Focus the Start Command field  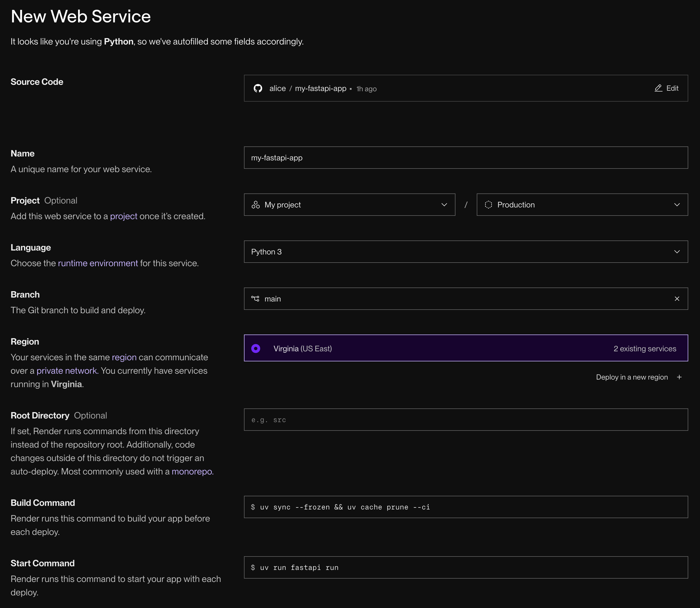tap(466, 567)
